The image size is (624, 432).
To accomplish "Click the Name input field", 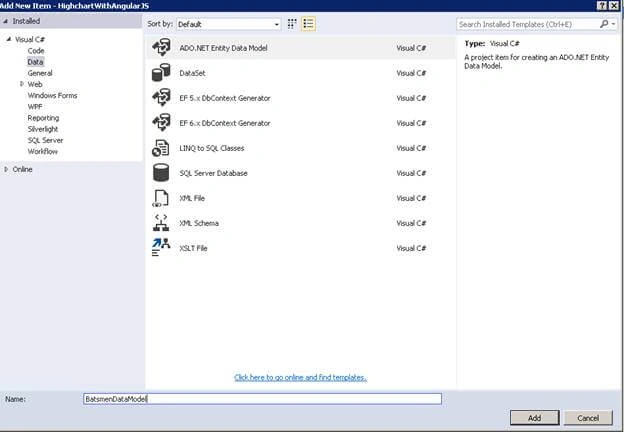I will pyautogui.click(x=262, y=399).
